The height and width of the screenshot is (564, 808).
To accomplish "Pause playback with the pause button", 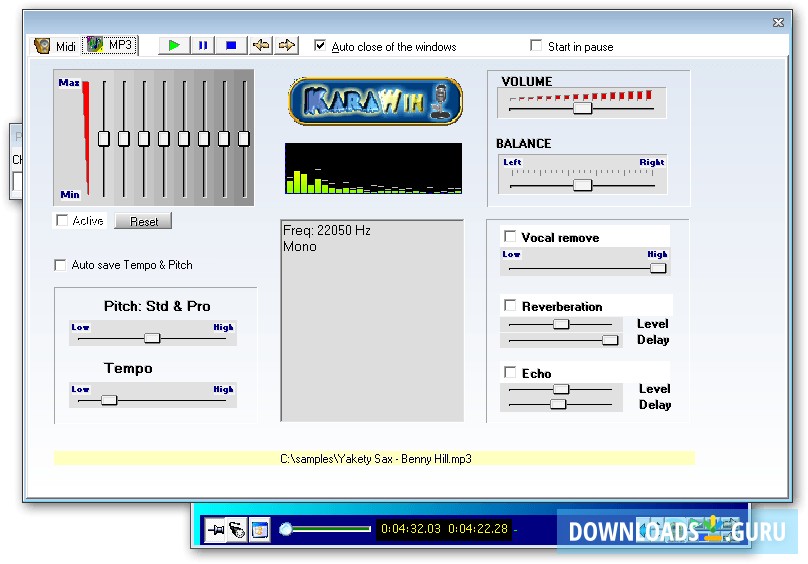I will pos(203,45).
